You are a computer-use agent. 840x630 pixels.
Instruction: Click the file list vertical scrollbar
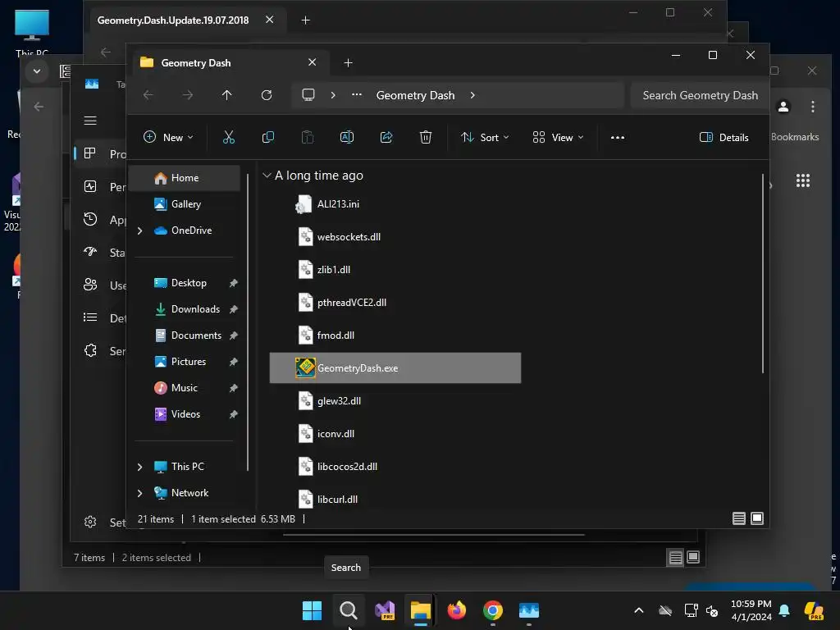[762, 273]
